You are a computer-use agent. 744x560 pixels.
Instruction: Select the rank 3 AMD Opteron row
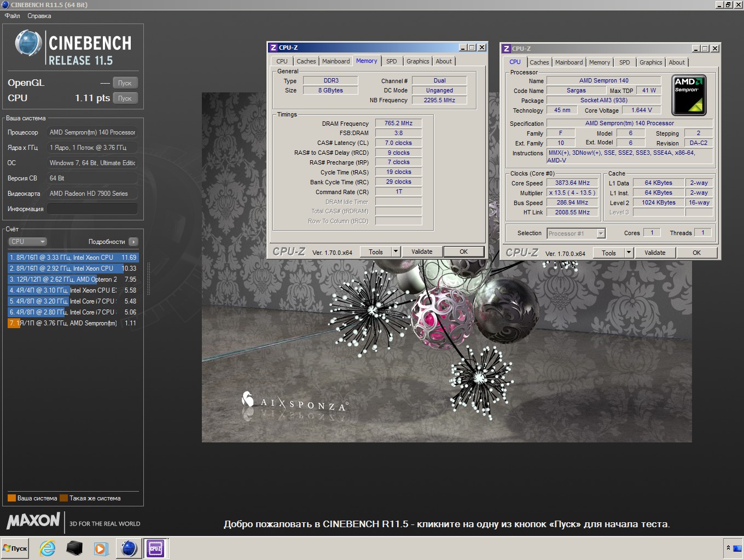point(73,279)
